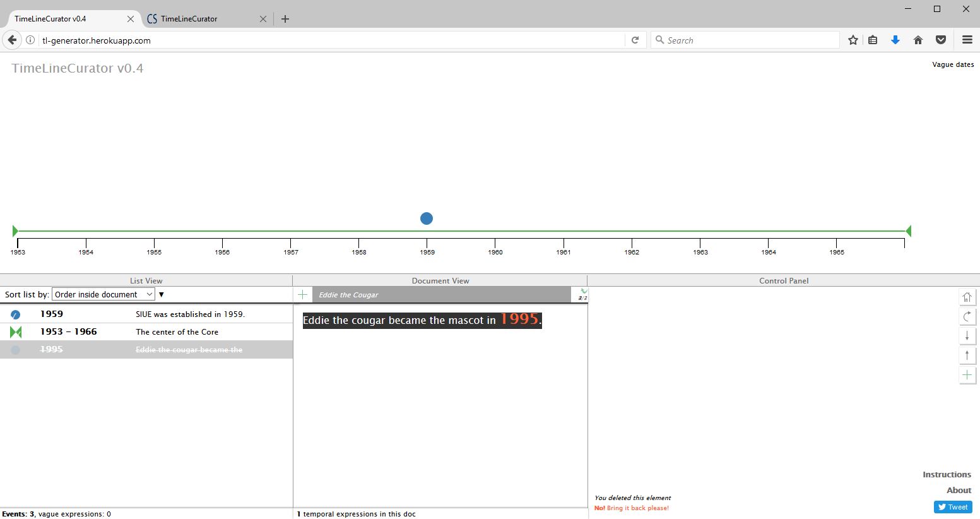Open the Sort list by dropdown
Image resolution: width=980 pixels, height=519 pixels.
pos(103,294)
